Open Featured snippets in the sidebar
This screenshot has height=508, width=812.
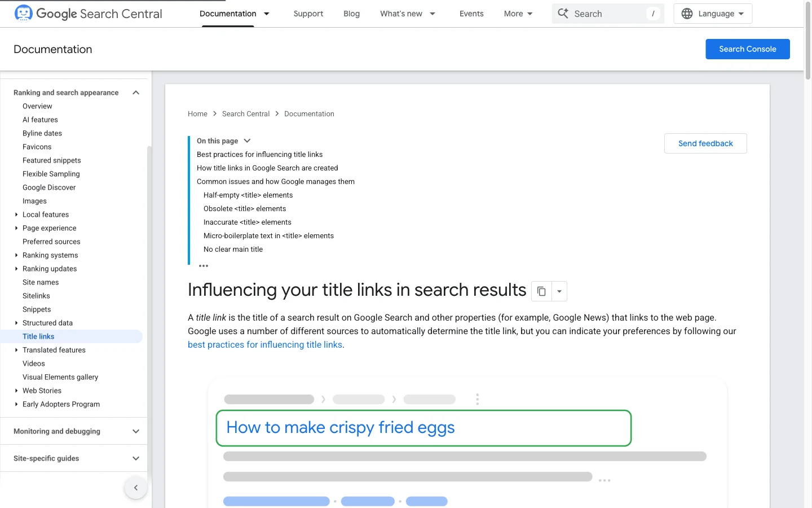52,160
